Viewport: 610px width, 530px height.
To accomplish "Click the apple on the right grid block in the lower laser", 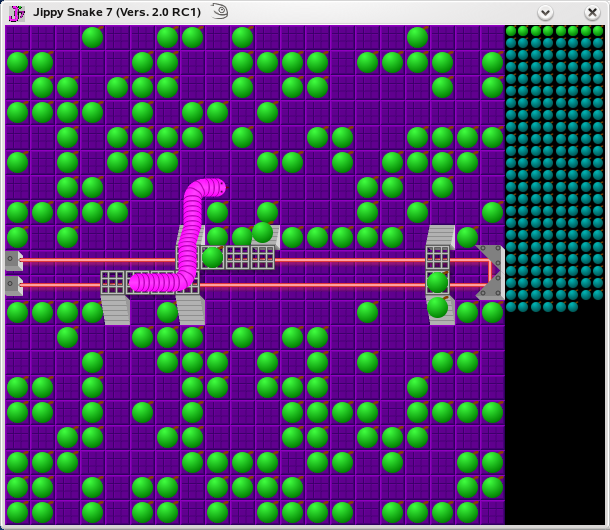I will tap(437, 283).
